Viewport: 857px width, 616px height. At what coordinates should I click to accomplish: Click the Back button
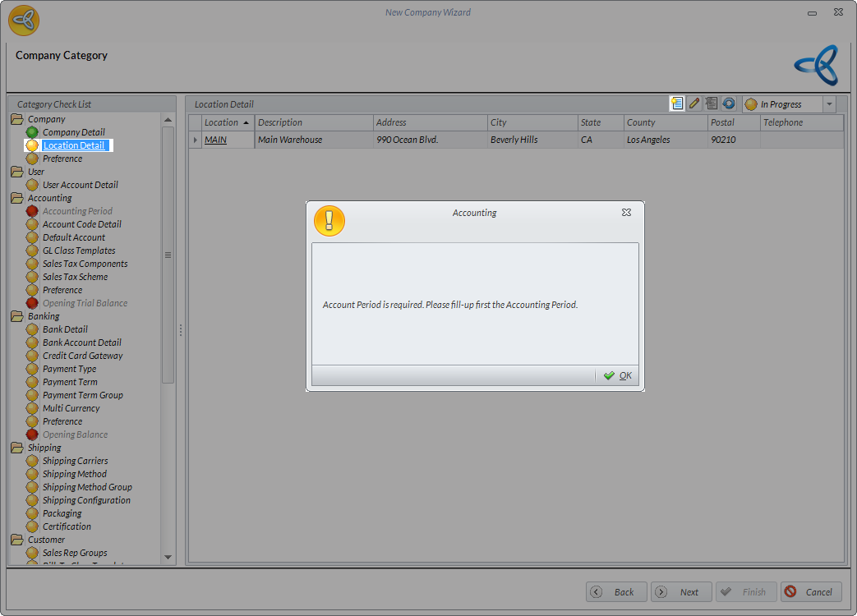point(616,592)
